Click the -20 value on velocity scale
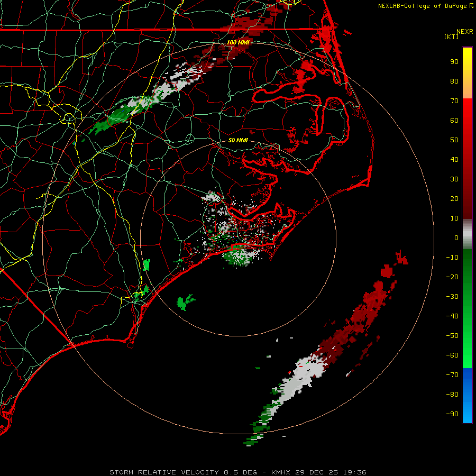476x476 pixels. [452, 277]
